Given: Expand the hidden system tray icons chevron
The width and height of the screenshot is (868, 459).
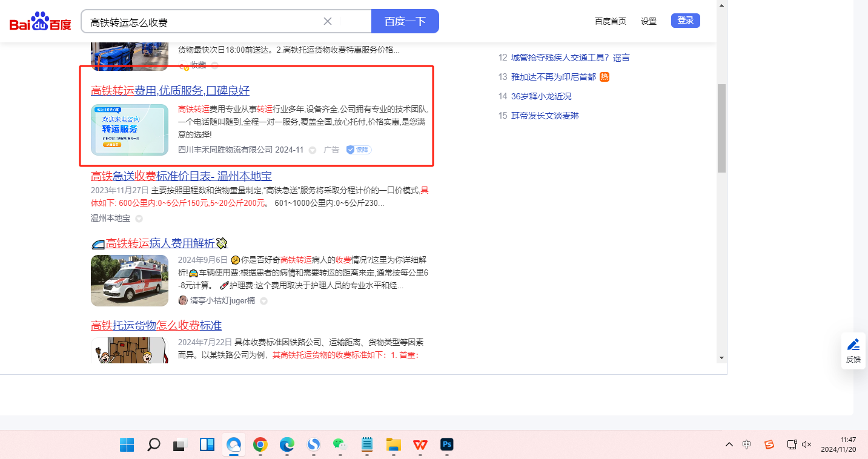Looking at the screenshot, I should click(x=729, y=444).
